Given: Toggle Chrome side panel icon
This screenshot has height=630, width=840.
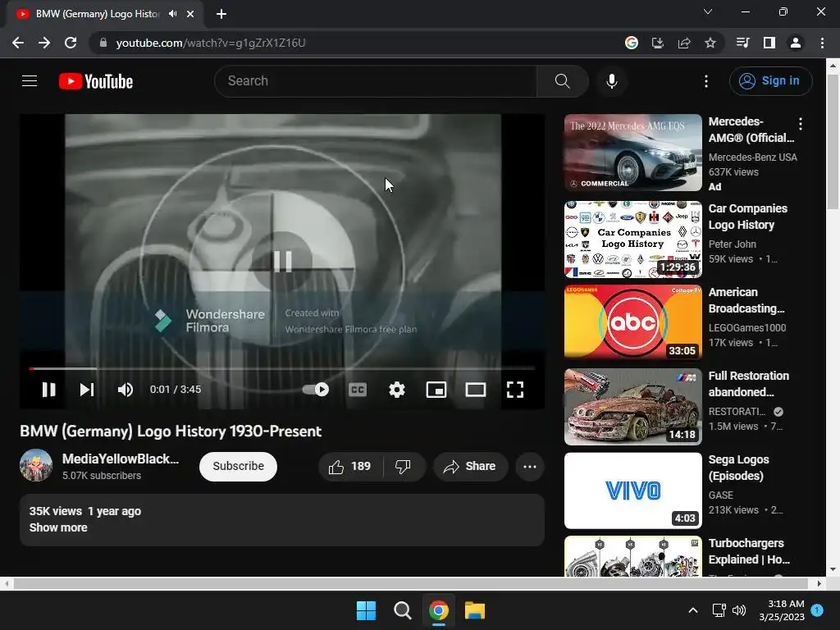Looking at the screenshot, I should pyautogui.click(x=769, y=43).
